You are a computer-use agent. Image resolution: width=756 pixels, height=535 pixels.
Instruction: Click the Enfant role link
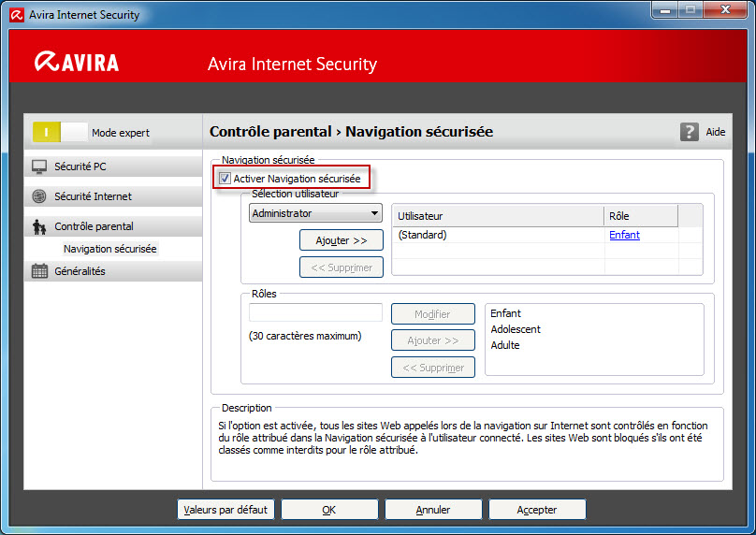click(x=624, y=235)
